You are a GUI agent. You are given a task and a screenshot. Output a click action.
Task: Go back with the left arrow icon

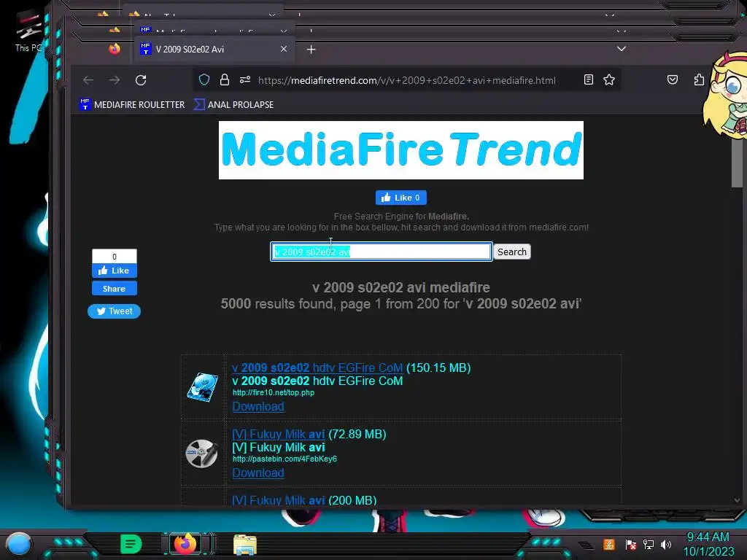(x=88, y=80)
